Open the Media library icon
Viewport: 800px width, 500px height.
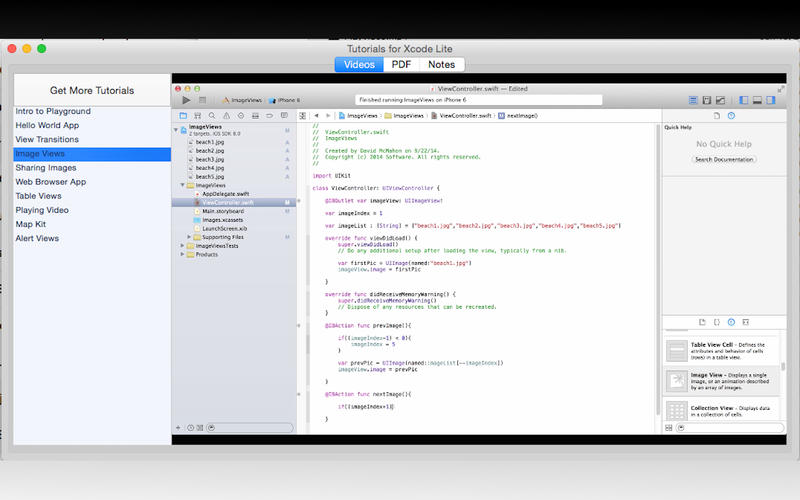tap(745, 322)
